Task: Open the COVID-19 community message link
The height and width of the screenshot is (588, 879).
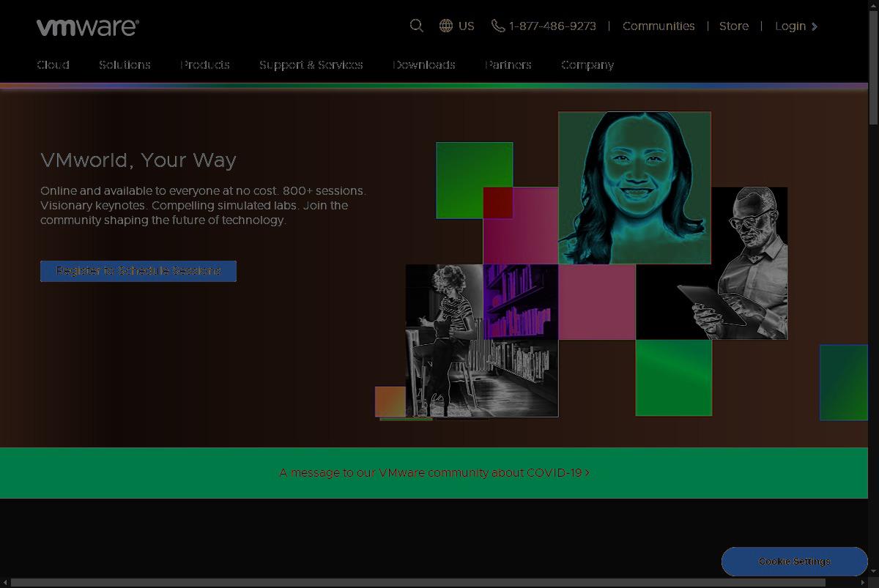Action: [x=434, y=472]
